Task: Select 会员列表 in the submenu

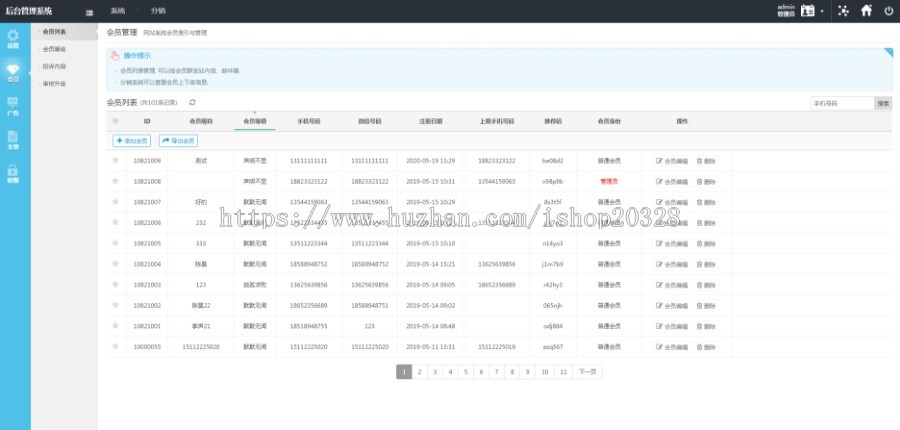Action: tap(54, 32)
